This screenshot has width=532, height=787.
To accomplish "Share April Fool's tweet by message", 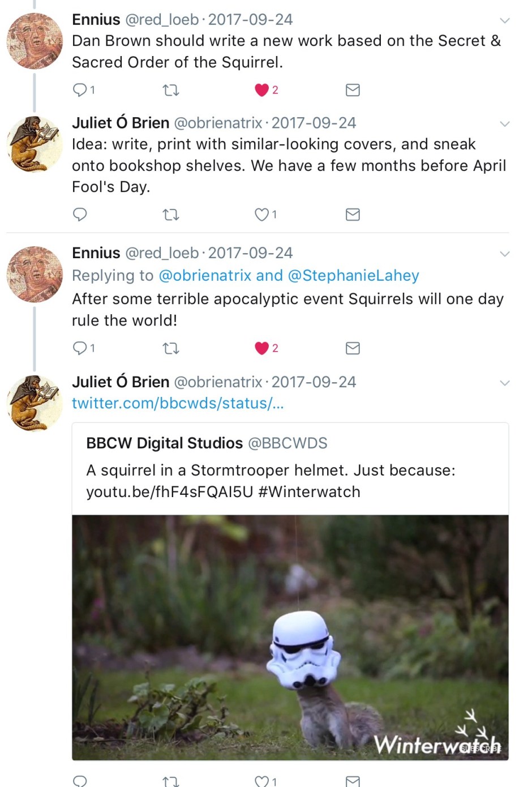I will point(353,215).
